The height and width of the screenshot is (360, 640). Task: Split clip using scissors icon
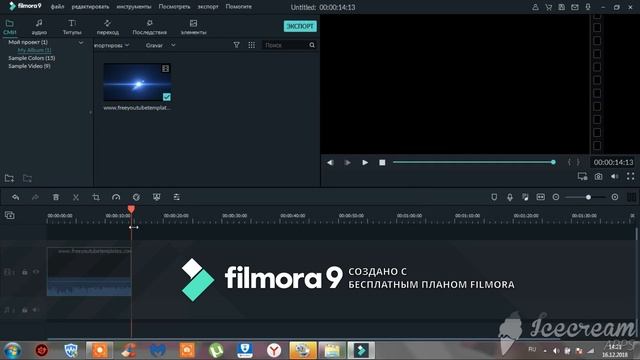point(76,197)
